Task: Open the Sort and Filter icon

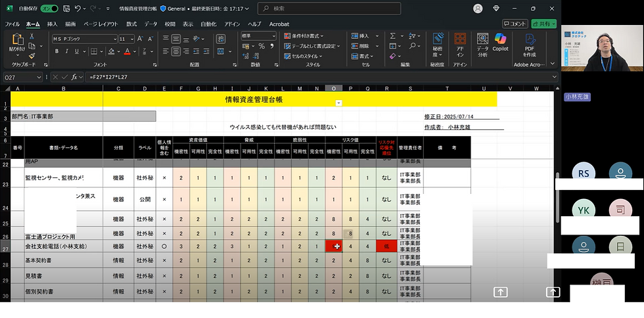Action: coord(413,35)
